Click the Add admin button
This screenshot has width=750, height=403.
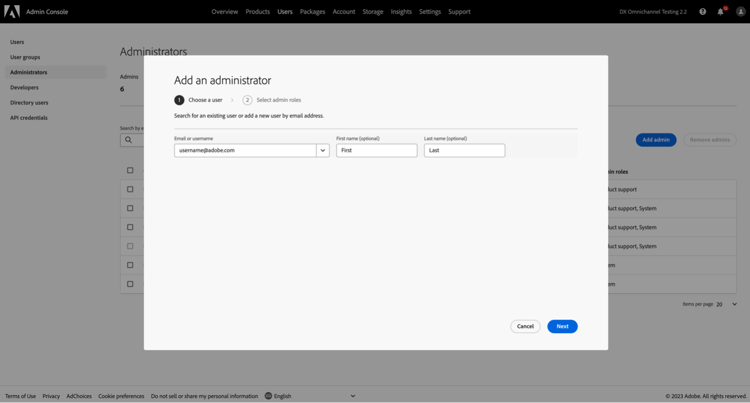[x=656, y=140]
